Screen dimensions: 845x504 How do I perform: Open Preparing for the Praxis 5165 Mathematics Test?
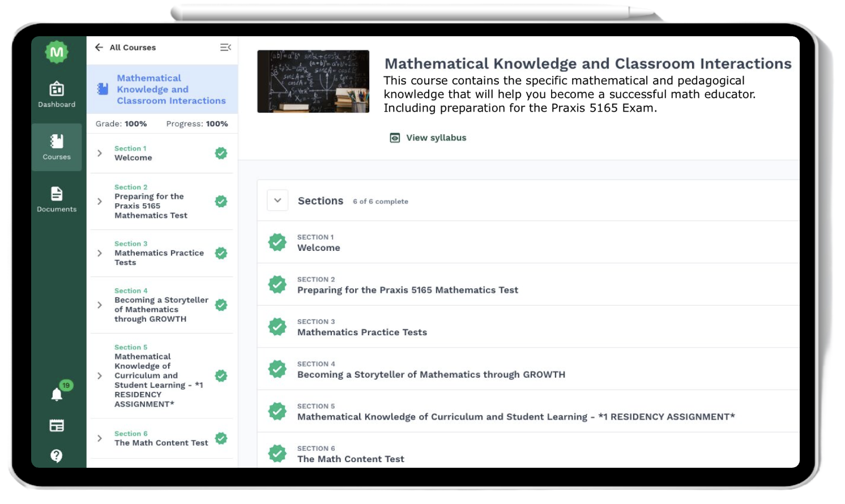point(407,290)
